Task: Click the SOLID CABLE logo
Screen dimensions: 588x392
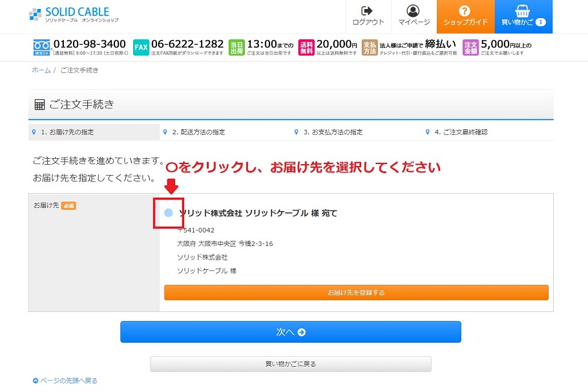Action: 74,15
